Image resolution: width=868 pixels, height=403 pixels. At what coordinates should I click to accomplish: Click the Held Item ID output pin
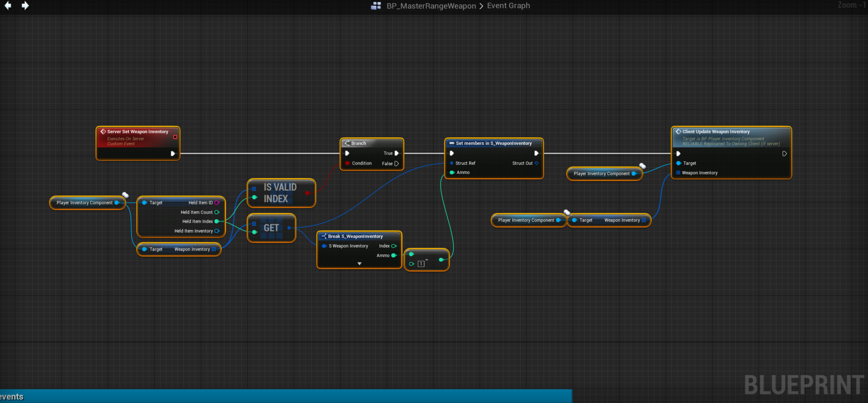click(217, 203)
